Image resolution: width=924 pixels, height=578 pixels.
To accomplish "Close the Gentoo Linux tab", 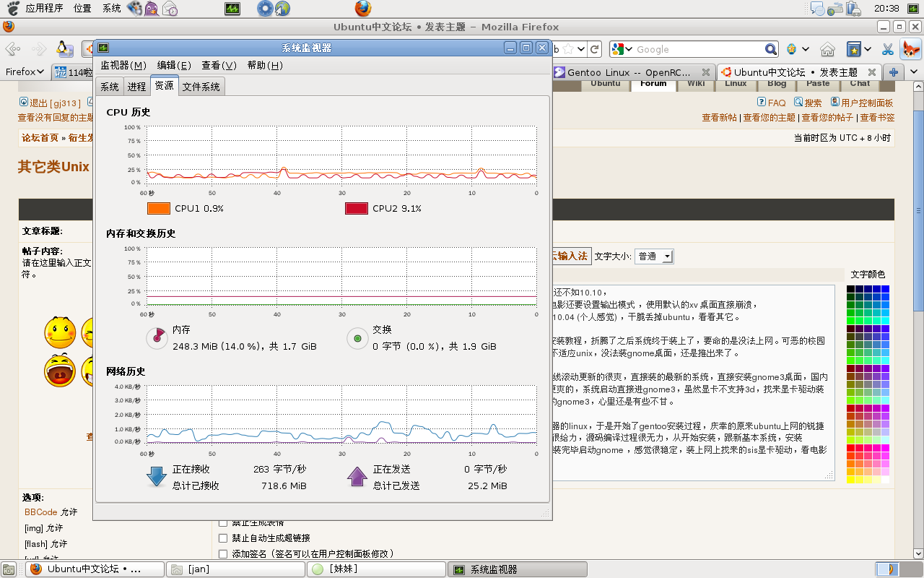I will 705,72.
